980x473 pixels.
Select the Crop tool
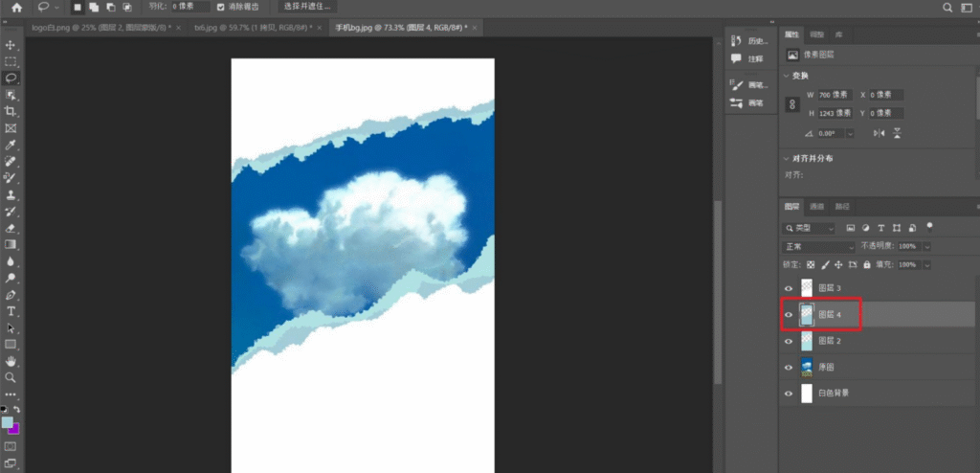11,111
